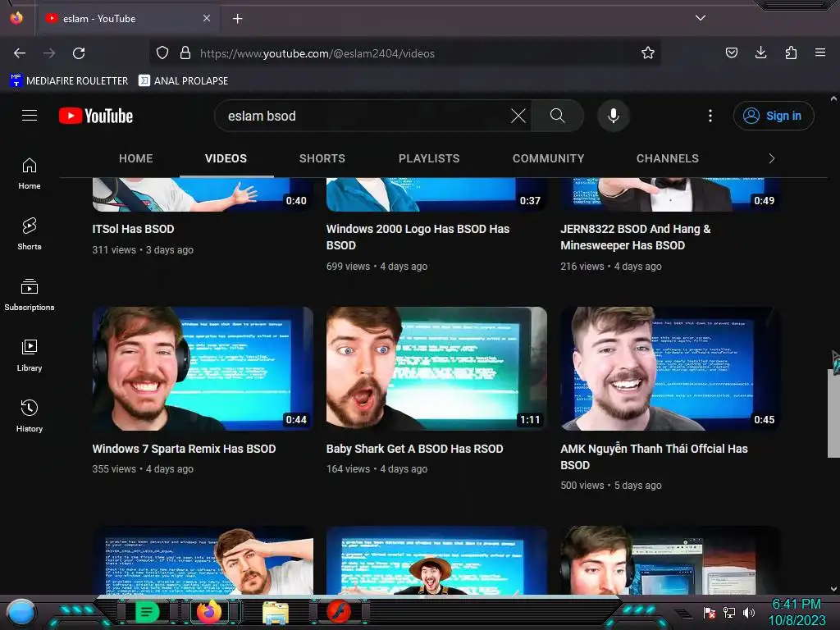The image size is (840, 630).
Task: Open the Pocket save icon
Action: [x=731, y=53]
